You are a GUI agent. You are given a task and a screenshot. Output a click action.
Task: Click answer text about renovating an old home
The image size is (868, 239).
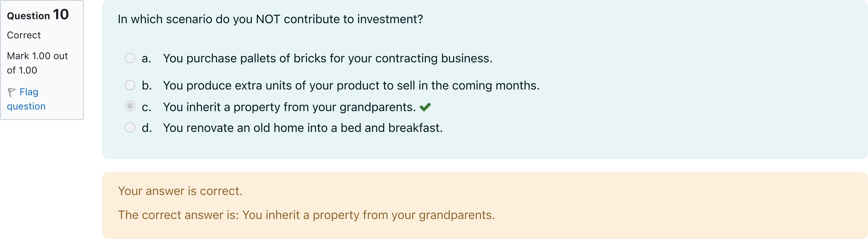point(302,128)
